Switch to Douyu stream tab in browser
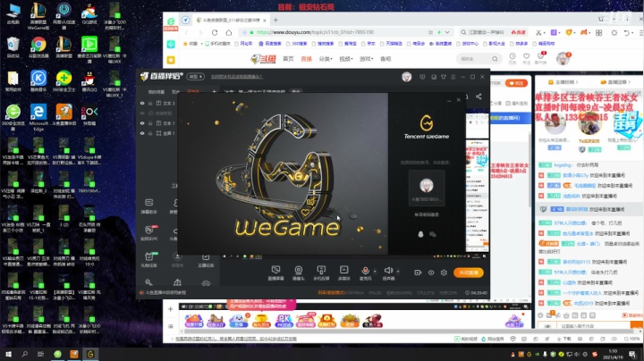The width and height of the screenshot is (644, 361). click(232, 20)
